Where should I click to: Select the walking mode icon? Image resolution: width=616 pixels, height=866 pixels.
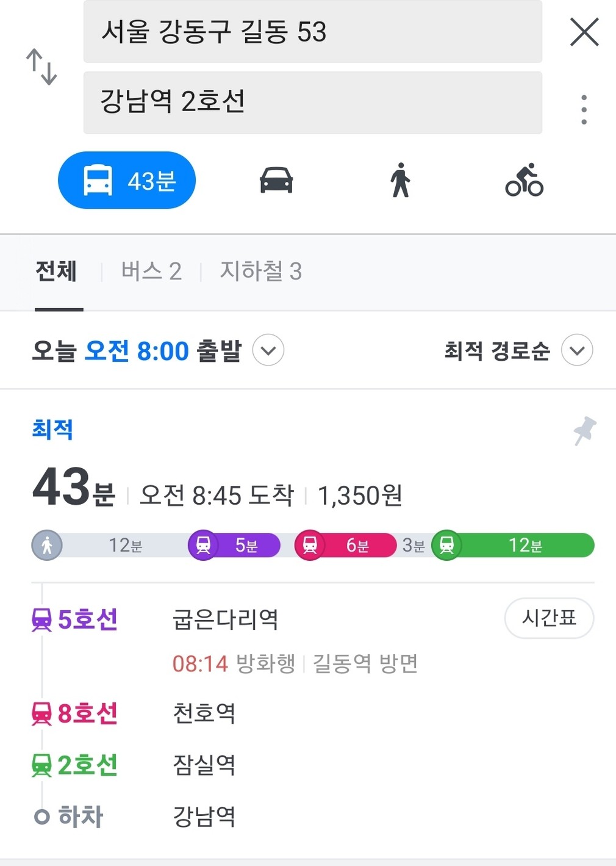coord(400,180)
